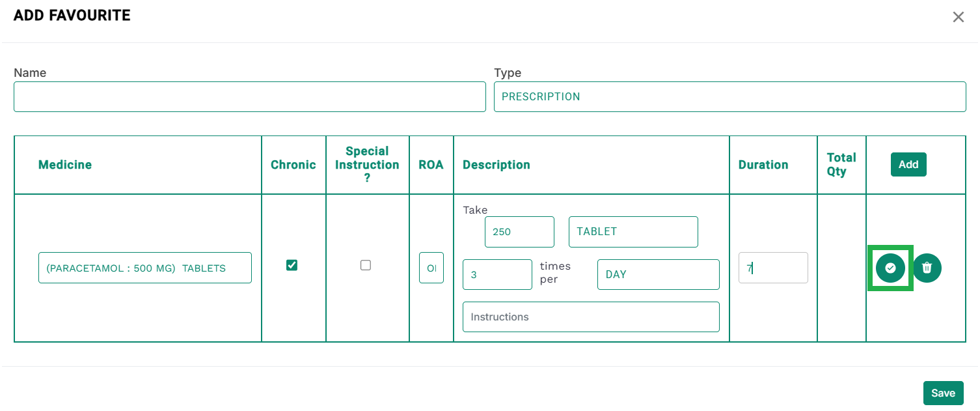Click the Total Qty column header
Screen dimensions: 980x411
click(x=841, y=165)
